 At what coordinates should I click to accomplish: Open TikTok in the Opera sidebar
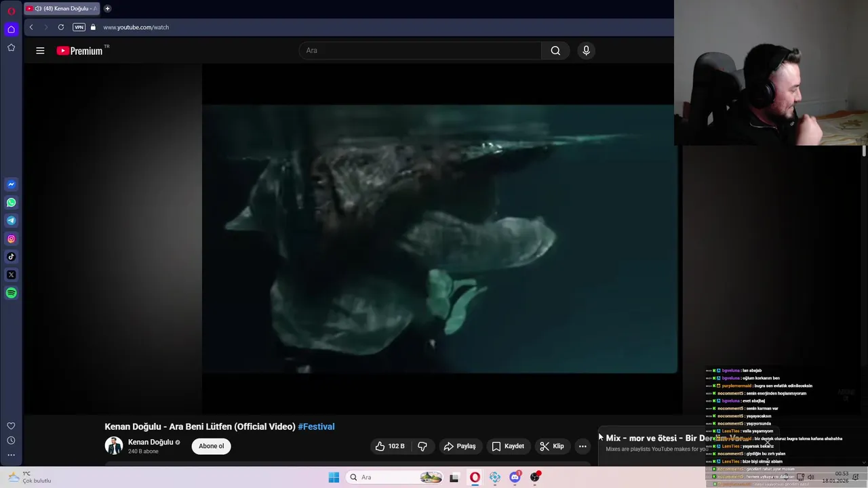pyautogui.click(x=11, y=257)
